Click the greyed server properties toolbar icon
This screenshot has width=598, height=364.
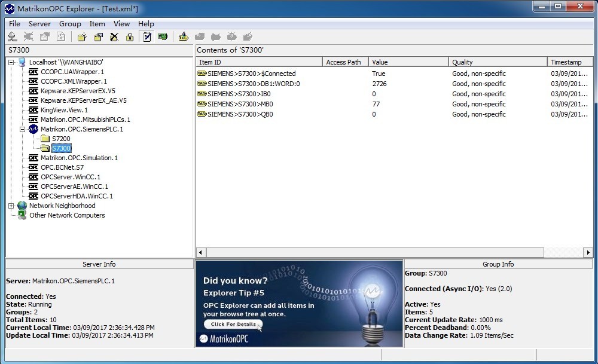(x=45, y=36)
